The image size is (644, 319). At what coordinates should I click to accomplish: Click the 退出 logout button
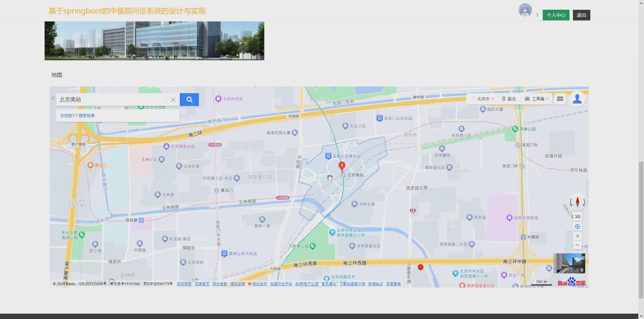581,15
